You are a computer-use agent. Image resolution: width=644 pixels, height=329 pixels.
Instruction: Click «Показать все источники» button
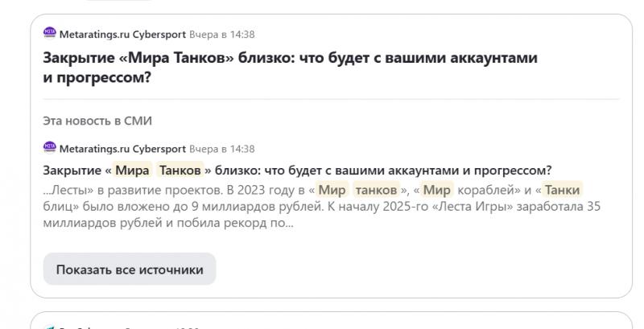(x=130, y=269)
